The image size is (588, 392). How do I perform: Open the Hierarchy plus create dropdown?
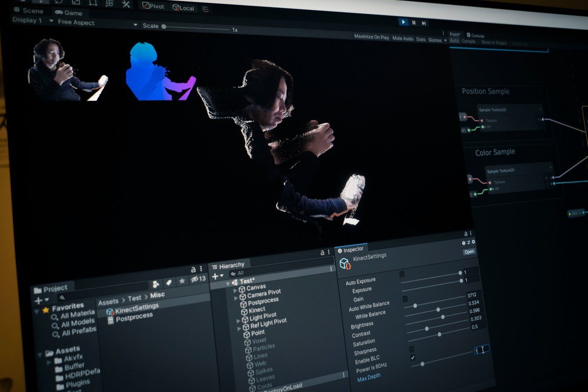pyautogui.click(x=218, y=276)
